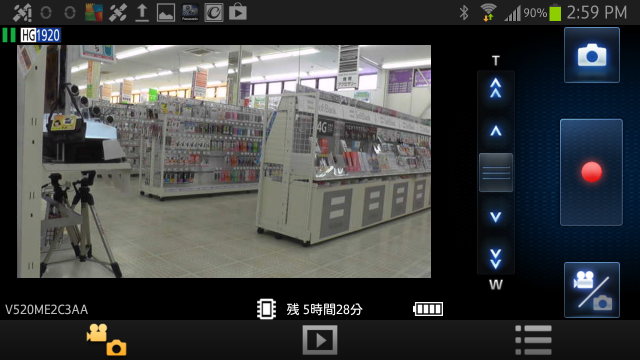Screen dimensions: 640x360
Task: Tap the 2:59 PM clock
Action: coord(596,13)
